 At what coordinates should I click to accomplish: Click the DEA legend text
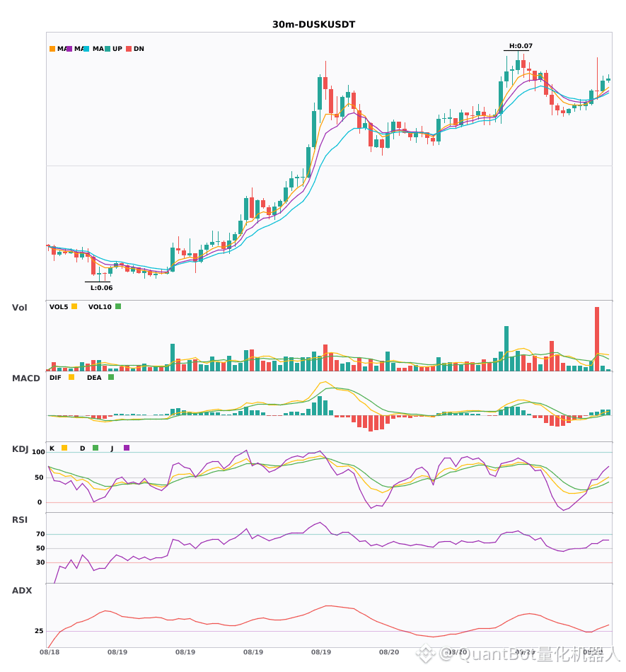click(x=94, y=378)
